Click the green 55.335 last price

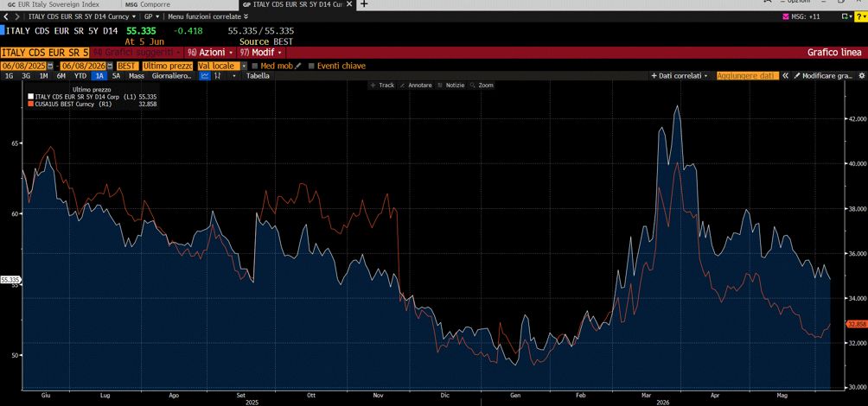point(141,31)
